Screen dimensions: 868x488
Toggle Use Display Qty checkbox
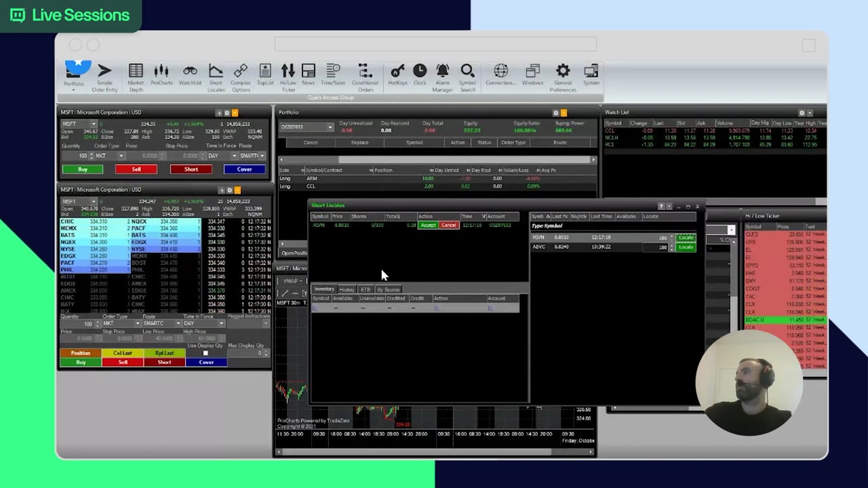coord(205,353)
